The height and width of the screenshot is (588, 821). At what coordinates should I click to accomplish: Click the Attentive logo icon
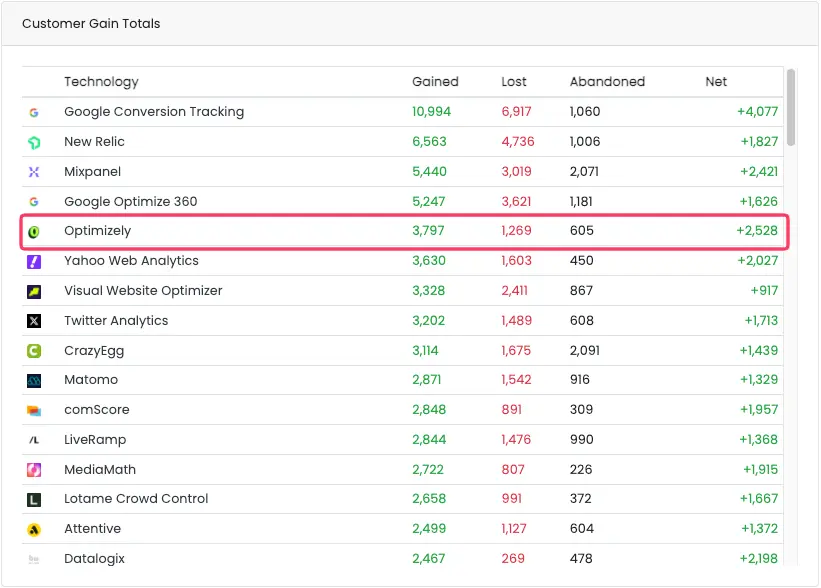34,529
